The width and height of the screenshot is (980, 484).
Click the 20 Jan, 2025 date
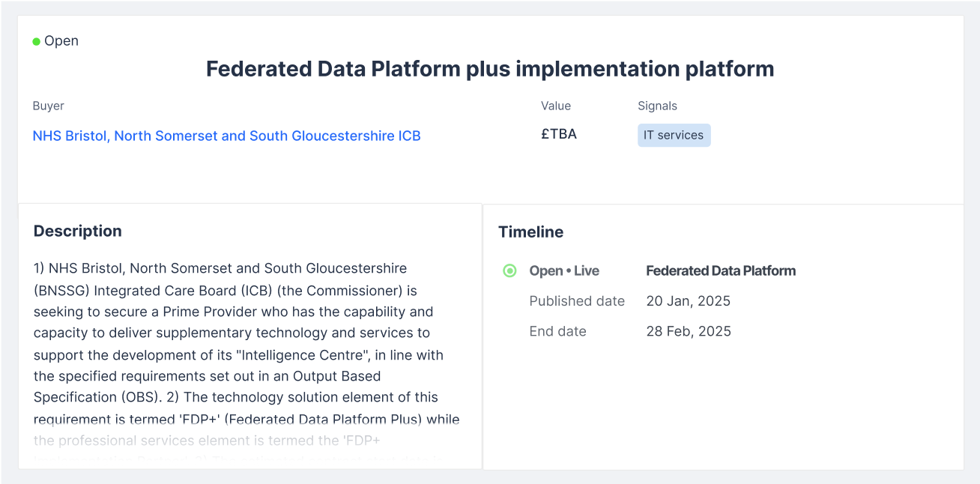coord(689,301)
